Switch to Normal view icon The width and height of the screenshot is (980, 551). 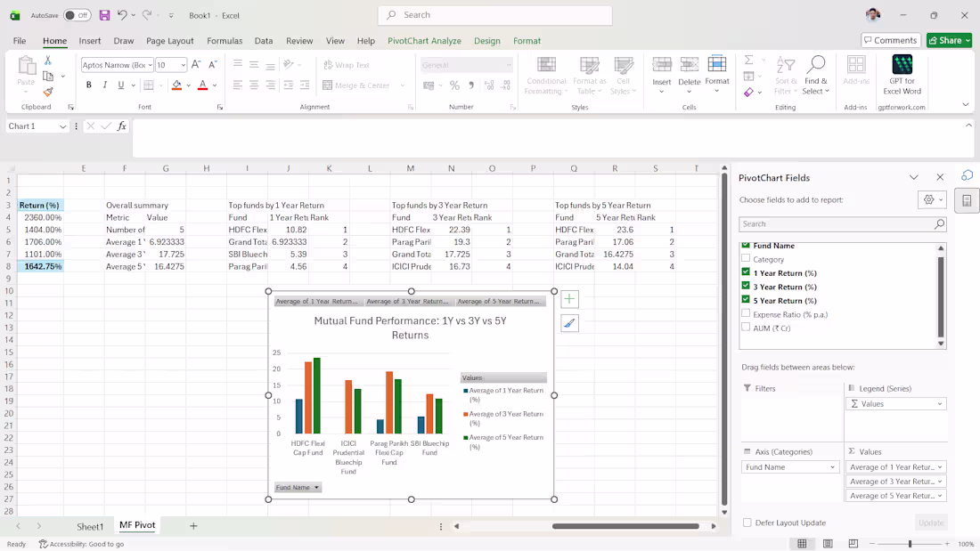[802, 544]
